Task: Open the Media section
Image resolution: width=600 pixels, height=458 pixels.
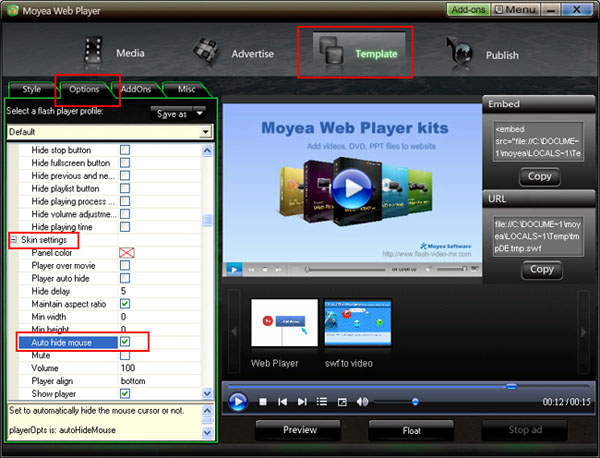Action: point(115,53)
